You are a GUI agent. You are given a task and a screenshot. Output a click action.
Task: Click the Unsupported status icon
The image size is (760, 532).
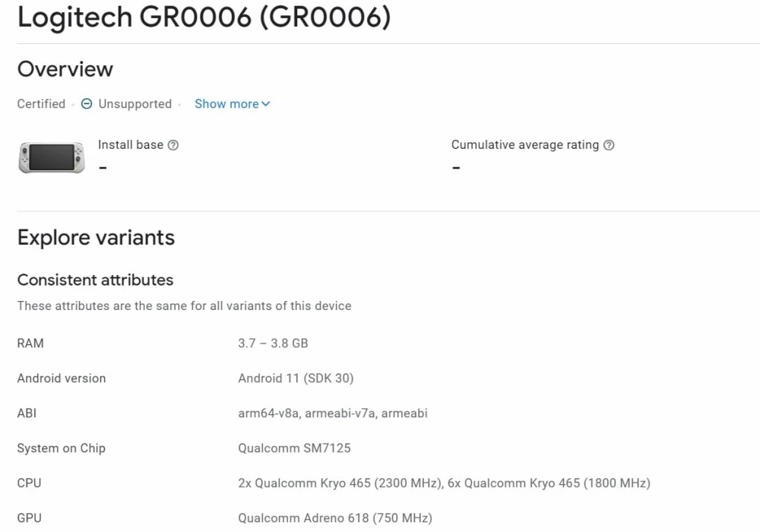coord(87,104)
